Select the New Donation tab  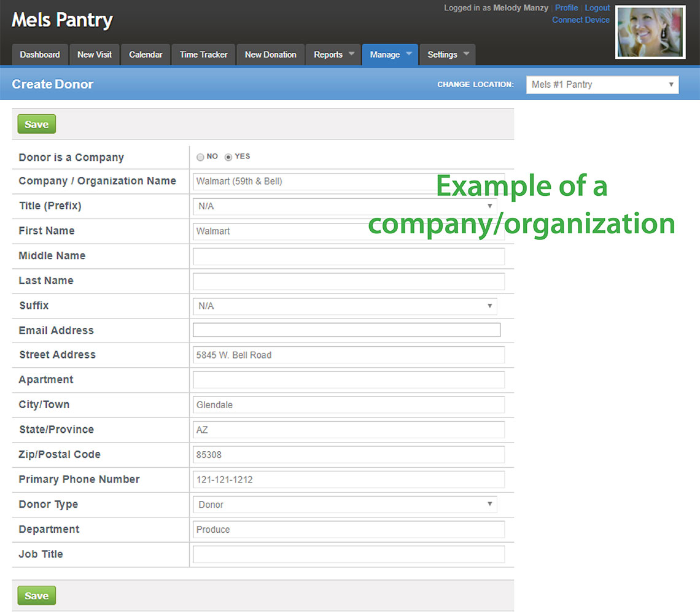click(271, 55)
